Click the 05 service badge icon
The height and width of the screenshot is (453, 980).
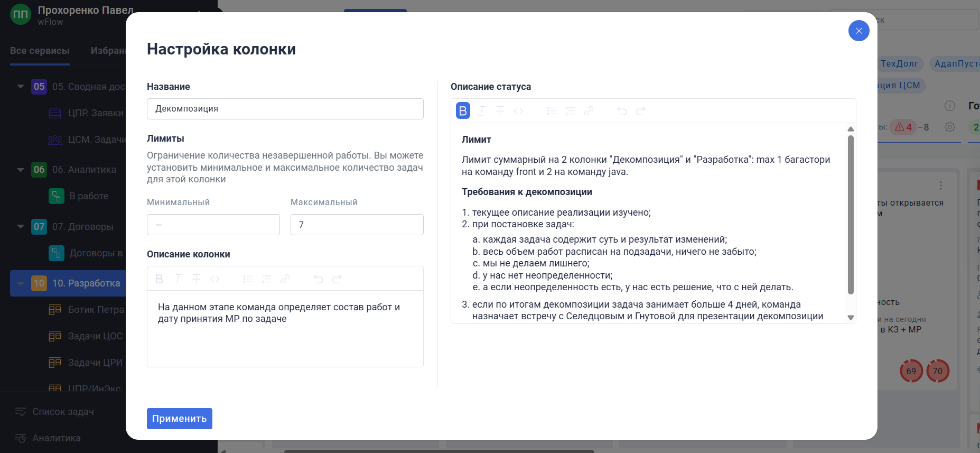coord(39,87)
